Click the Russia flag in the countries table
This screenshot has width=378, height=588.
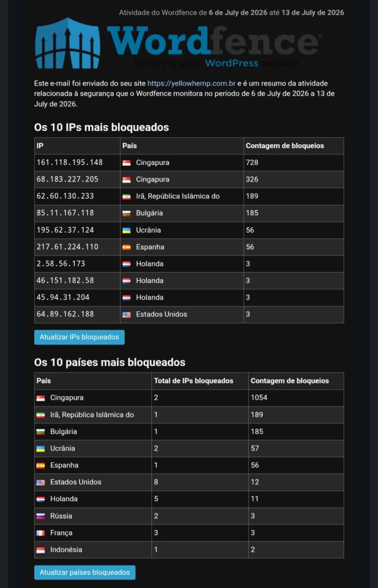41,516
